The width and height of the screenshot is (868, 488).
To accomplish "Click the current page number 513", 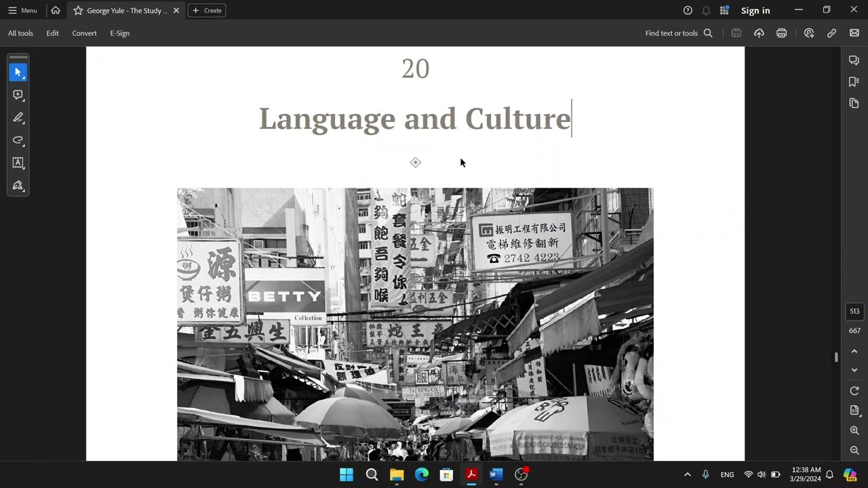I will pyautogui.click(x=854, y=311).
